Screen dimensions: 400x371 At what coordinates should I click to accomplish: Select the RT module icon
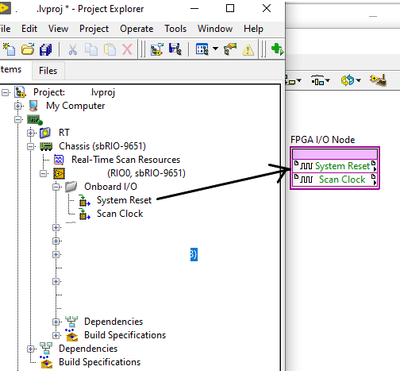click(x=45, y=133)
